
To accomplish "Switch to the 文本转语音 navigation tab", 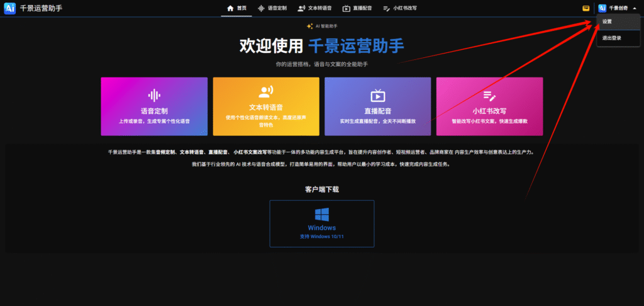I will coord(314,8).
